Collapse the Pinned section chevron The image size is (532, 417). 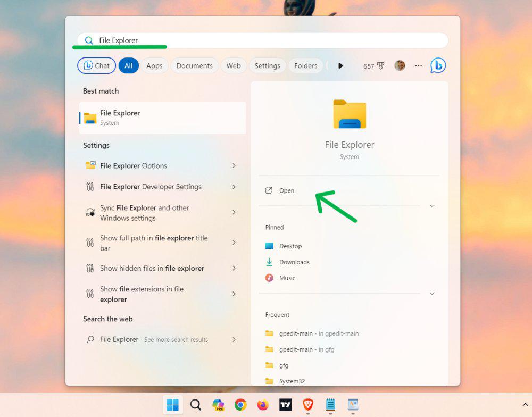(432, 293)
